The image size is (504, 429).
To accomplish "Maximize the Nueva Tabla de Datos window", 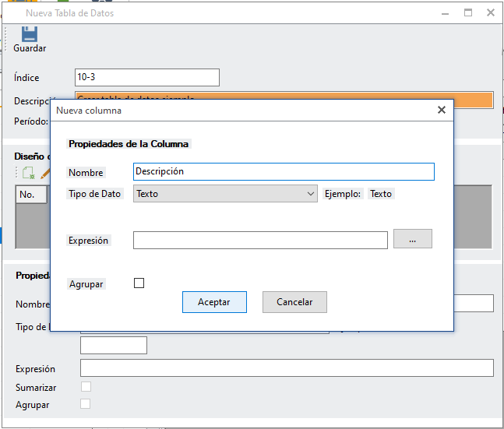I will point(468,13).
